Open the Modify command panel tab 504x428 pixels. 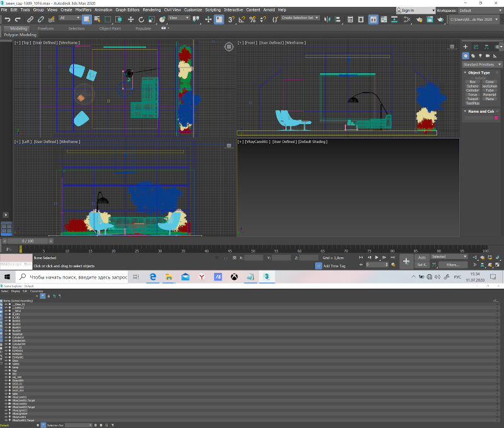click(476, 47)
